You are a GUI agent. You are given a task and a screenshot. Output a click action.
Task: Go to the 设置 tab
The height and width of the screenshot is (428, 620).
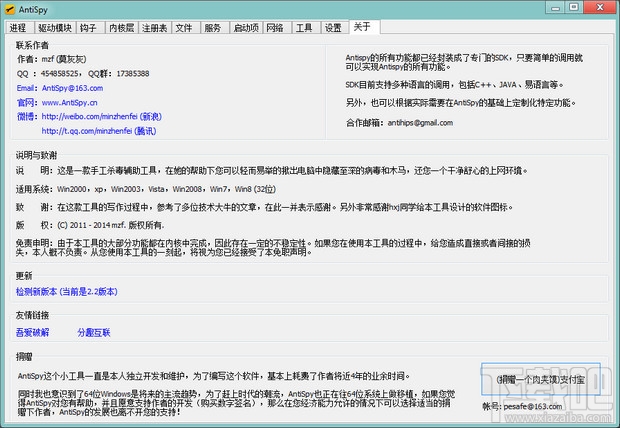335,28
